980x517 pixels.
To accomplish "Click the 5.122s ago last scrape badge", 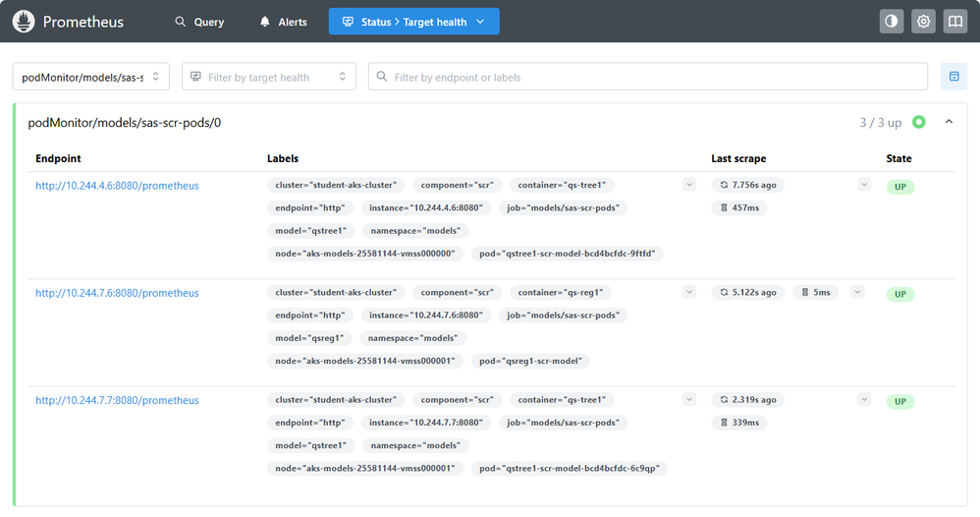I will [747, 292].
